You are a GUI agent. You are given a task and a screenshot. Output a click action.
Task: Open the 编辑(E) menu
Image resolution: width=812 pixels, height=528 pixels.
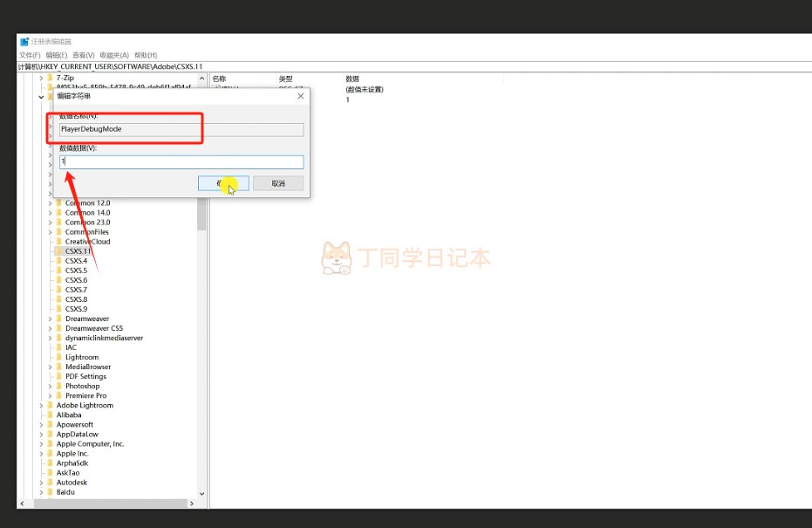click(57, 55)
